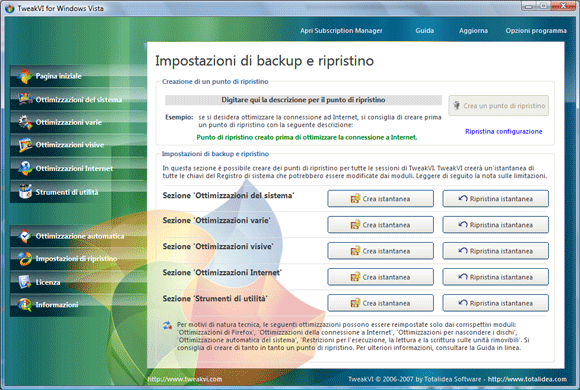Crea istantanea for Ottimizzazioni varie
This screenshot has height=390, width=580.
tap(380, 225)
